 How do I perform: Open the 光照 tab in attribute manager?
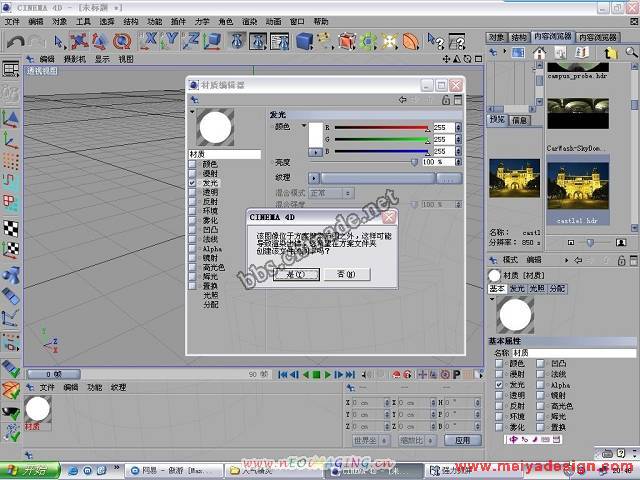[537, 289]
